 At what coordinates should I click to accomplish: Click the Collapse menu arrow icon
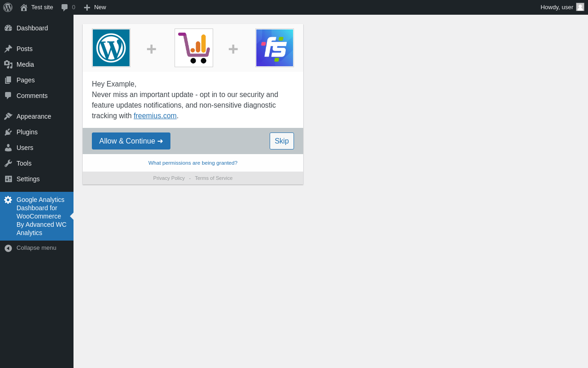tap(8, 248)
